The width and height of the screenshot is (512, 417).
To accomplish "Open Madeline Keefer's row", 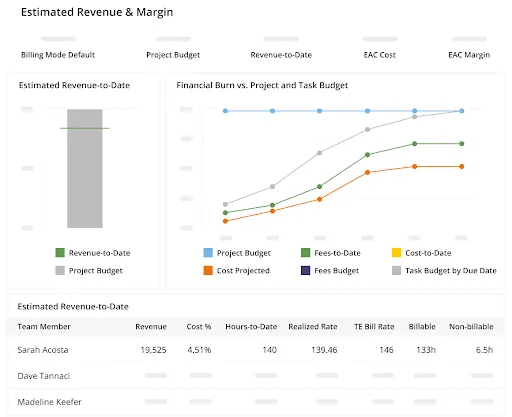I will pos(256,402).
